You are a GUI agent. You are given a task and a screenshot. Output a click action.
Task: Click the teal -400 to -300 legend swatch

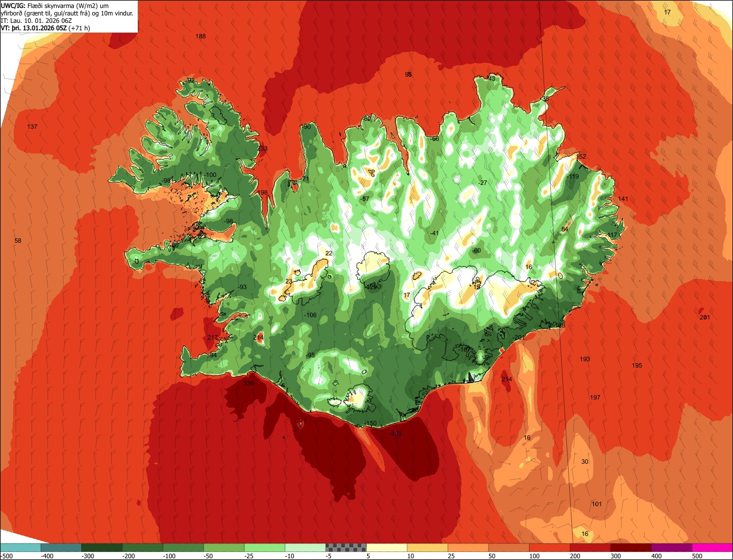(x=61, y=547)
